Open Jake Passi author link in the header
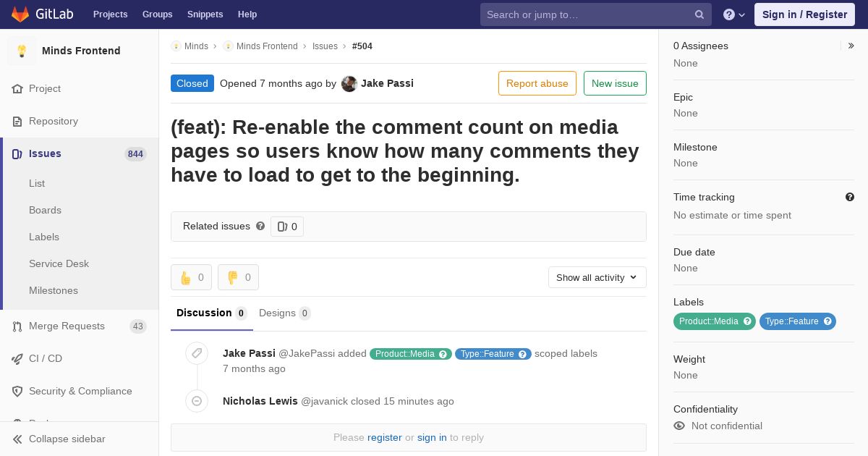Screen dimensions: 868x456 387,83
